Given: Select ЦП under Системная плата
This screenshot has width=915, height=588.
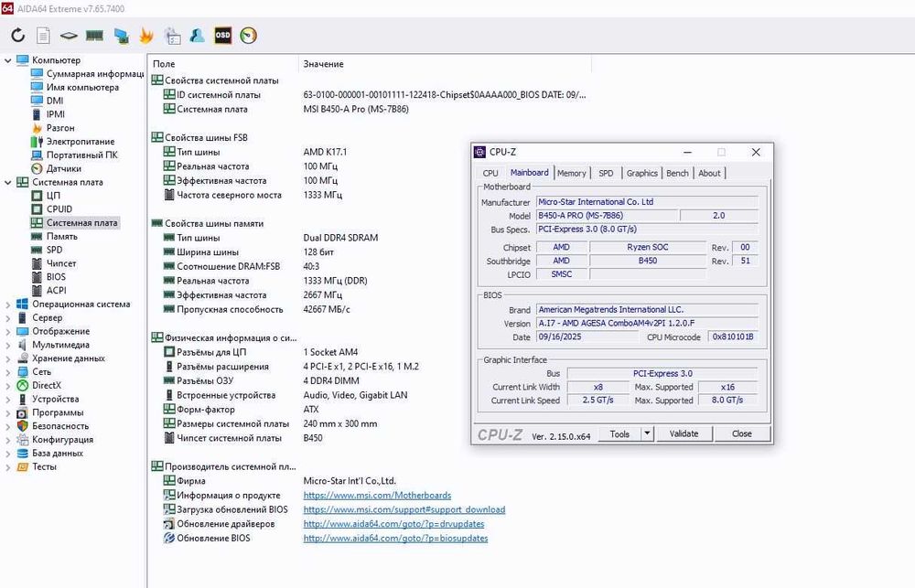Looking at the screenshot, I should tap(53, 196).
